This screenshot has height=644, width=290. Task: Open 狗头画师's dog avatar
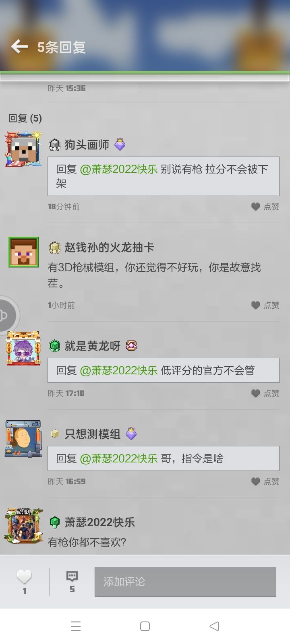click(23, 149)
